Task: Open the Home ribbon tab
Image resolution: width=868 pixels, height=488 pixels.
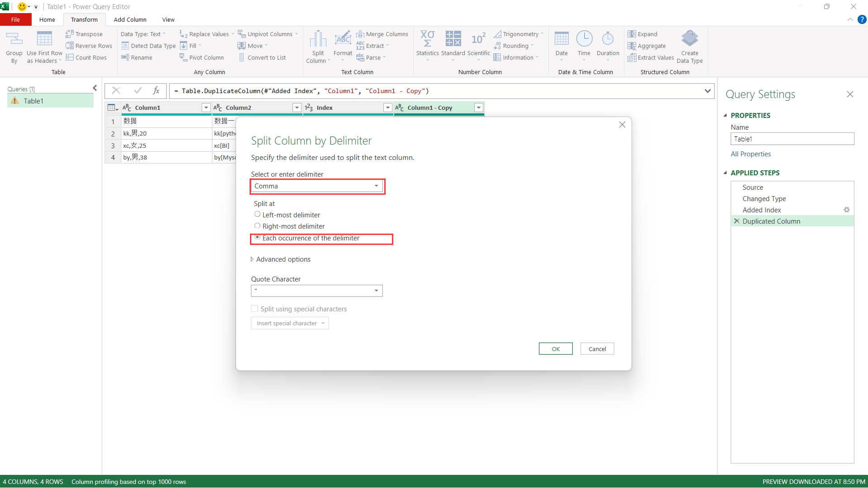Action: [x=47, y=19]
